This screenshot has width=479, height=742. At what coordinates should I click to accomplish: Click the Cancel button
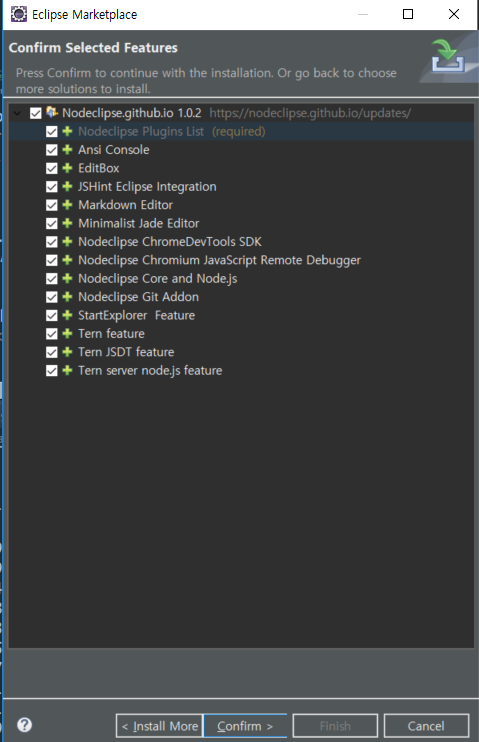pyautogui.click(x=426, y=726)
